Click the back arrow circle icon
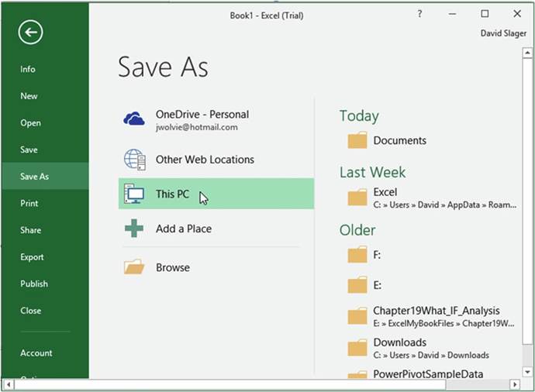Image resolution: width=535 pixels, height=392 pixels. click(x=31, y=32)
